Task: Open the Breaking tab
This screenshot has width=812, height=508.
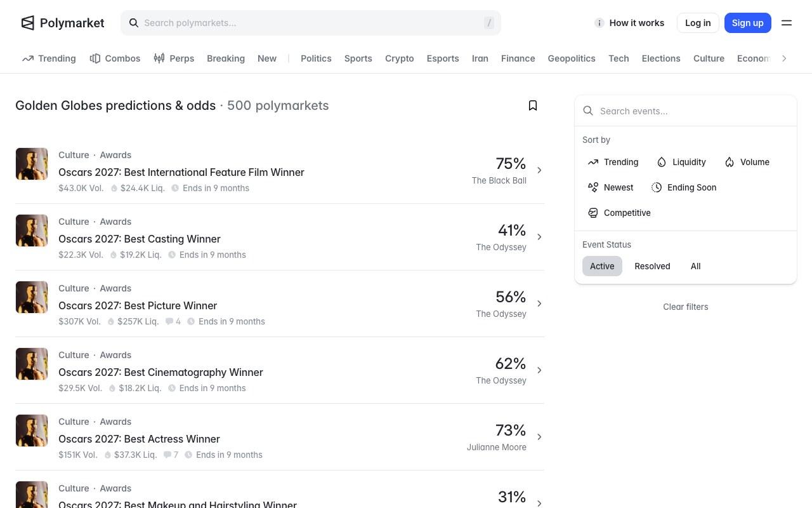Action: tap(226, 58)
